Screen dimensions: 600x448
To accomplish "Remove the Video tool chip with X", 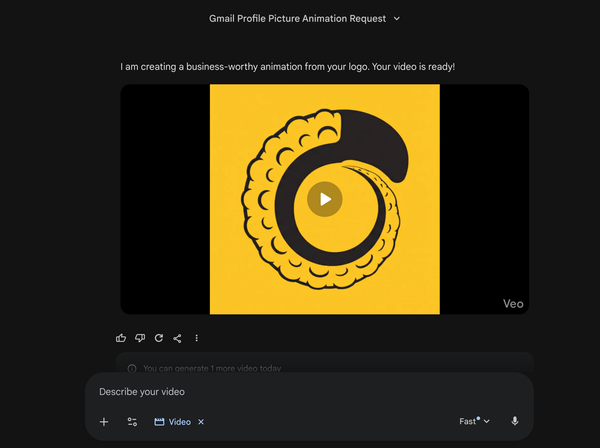I will (x=201, y=422).
